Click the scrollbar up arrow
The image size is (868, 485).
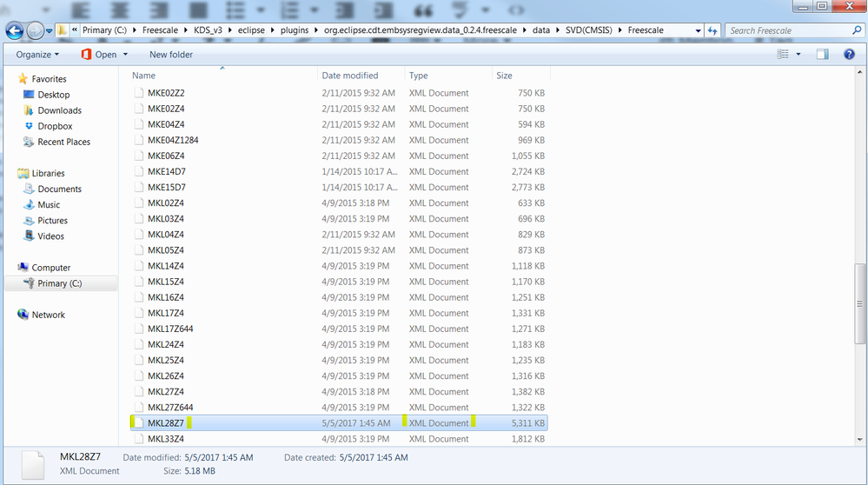click(859, 72)
